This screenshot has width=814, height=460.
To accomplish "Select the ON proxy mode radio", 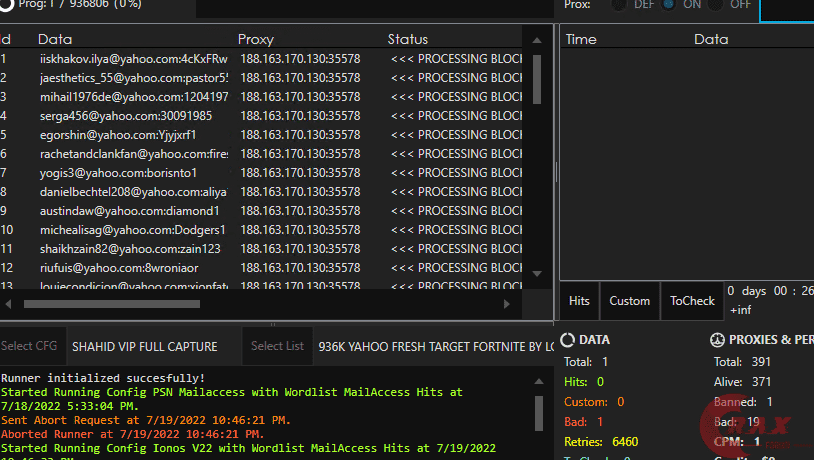I will pos(667,5).
